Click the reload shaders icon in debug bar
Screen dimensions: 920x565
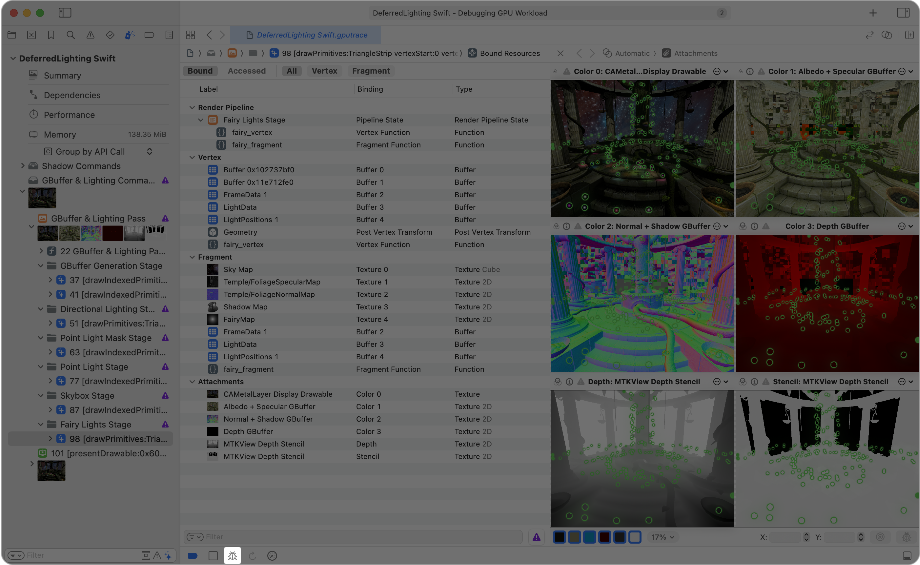(252, 555)
